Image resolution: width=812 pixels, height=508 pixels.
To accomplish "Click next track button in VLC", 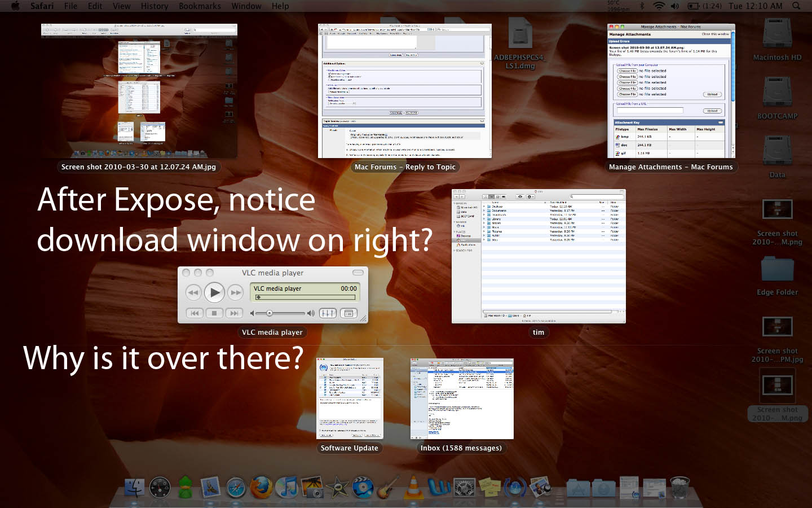I will click(x=234, y=313).
